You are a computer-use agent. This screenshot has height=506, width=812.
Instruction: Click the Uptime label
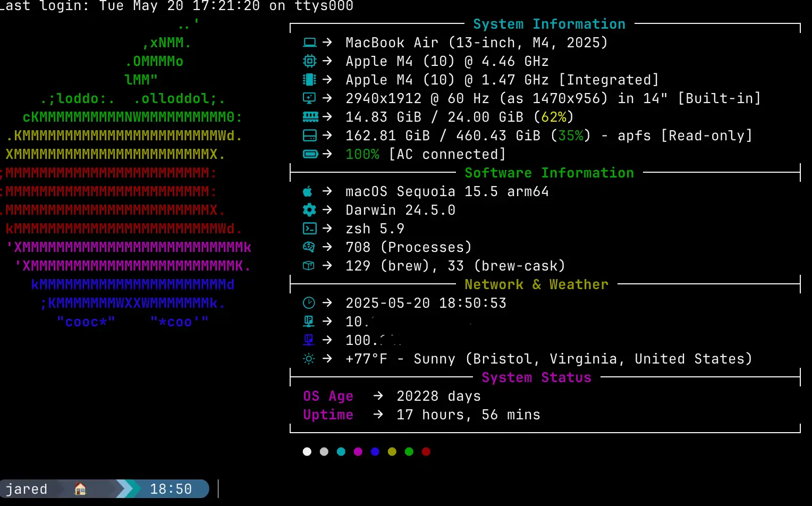[328, 415]
